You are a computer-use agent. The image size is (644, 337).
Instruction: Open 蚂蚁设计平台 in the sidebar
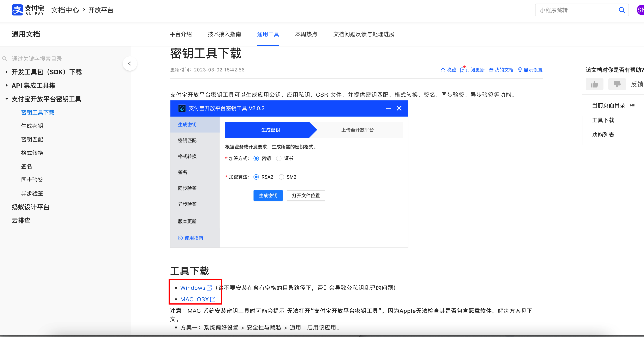pyautogui.click(x=31, y=207)
